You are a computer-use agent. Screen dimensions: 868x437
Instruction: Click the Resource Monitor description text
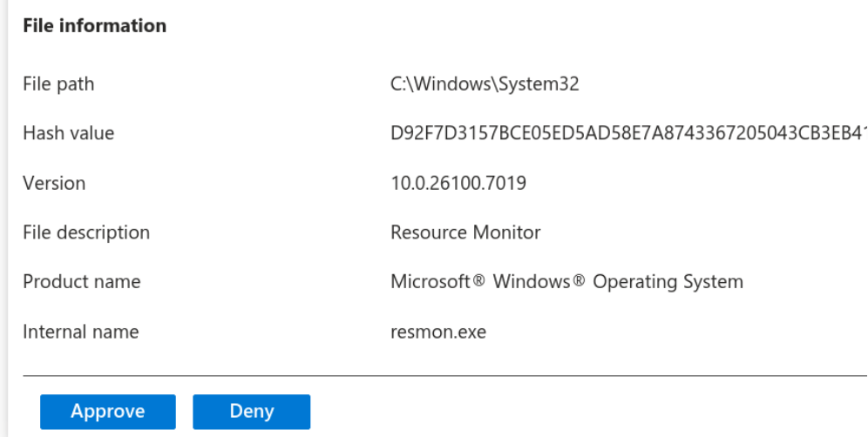[x=465, y=232]
